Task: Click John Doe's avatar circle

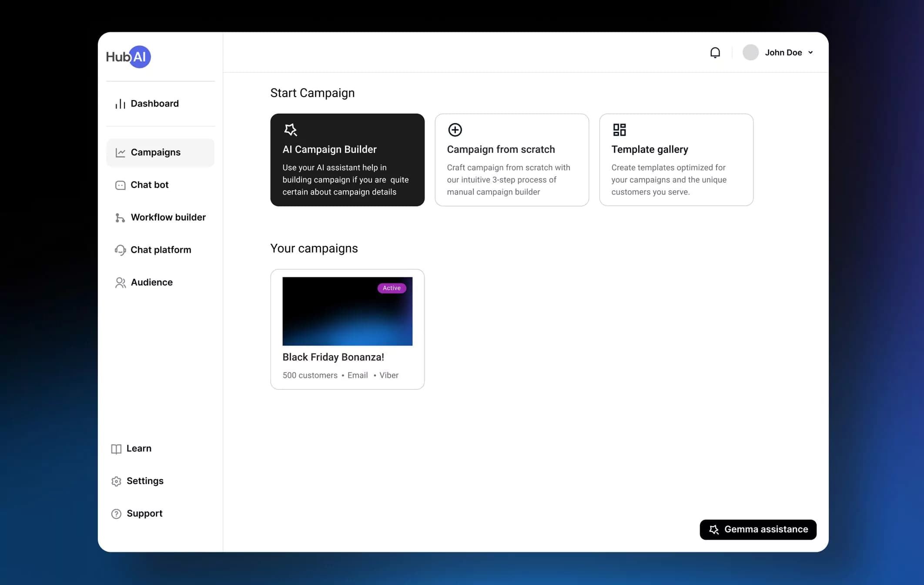Action: pos(750,52)
